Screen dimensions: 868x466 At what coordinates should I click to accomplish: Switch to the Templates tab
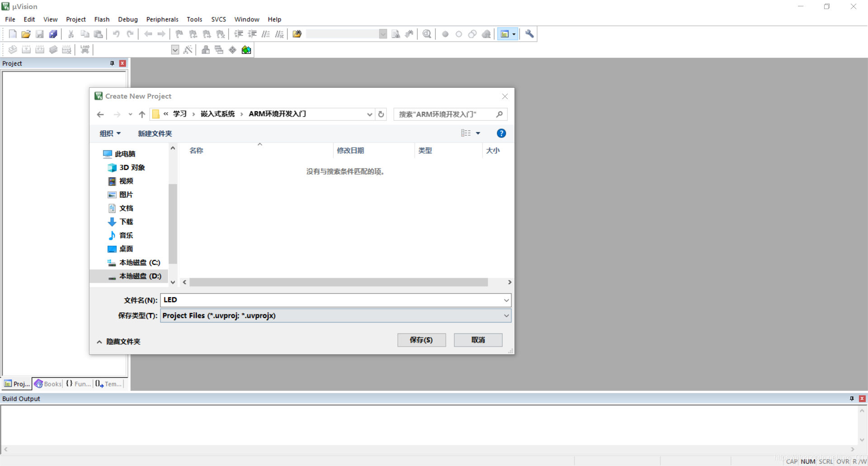(x=108, y=384)
